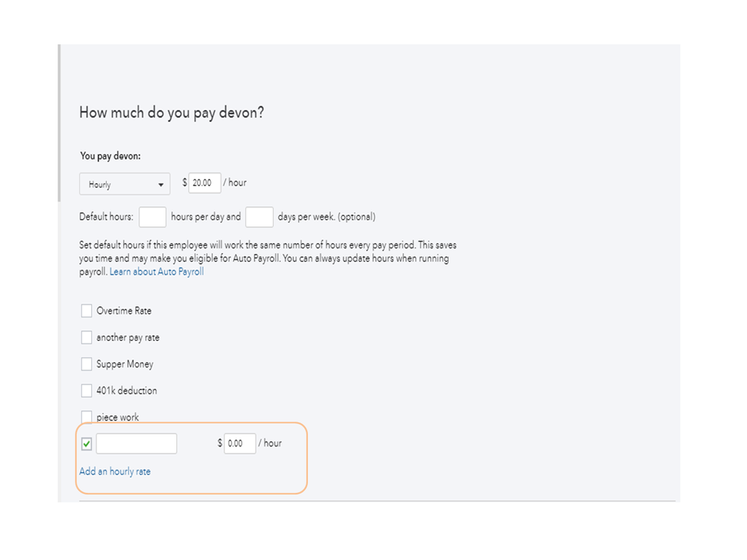Enable the 401k deduction checkbox
This screenshot has width=747, height=560.
[x=87, y=390]
